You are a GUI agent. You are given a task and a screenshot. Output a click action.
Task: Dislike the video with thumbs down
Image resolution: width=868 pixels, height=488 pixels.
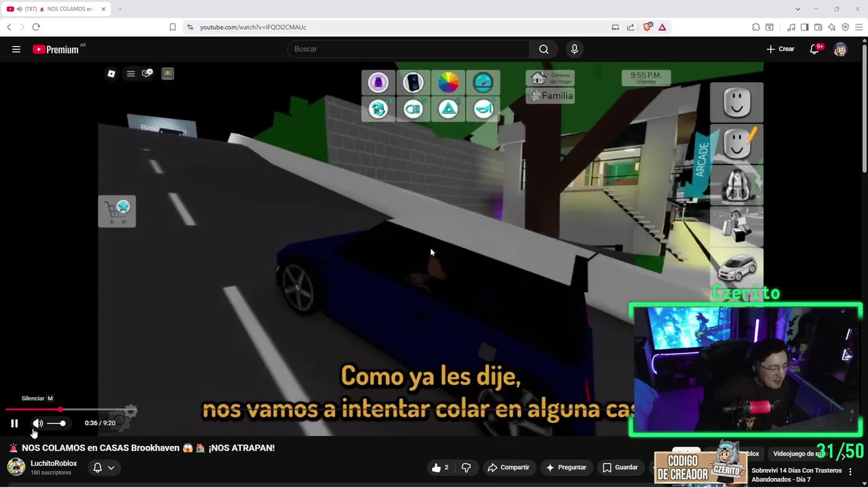pos(466,467)
